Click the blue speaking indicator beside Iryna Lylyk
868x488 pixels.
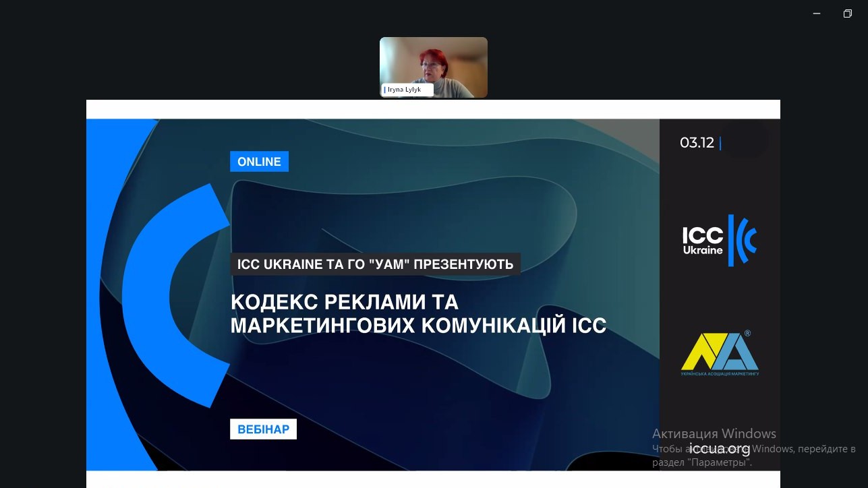[x=385, y=90]
